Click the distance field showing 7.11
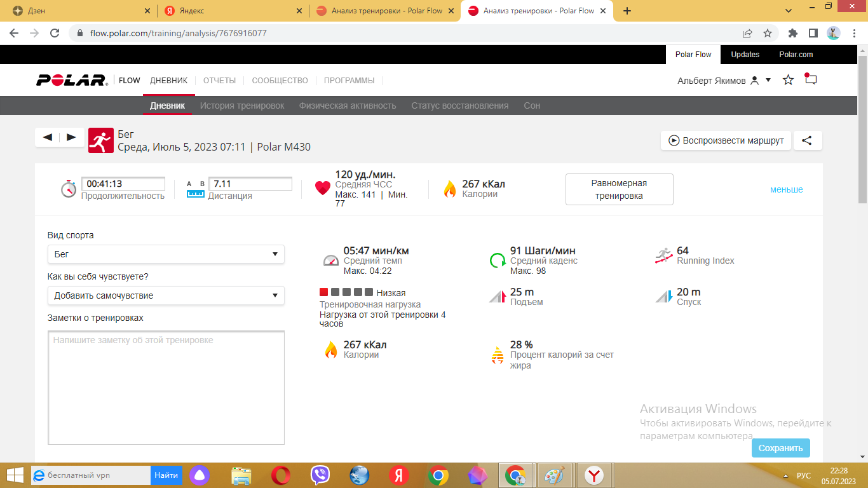The image size is (868, 488). [250, 184]
